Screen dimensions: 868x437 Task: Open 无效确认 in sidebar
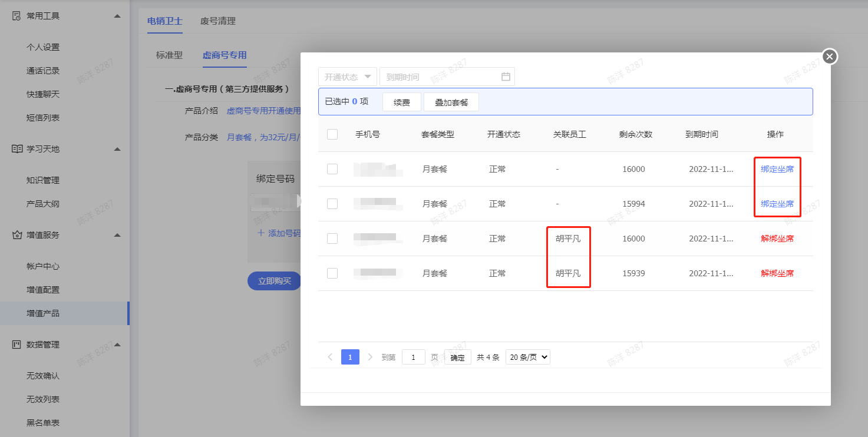click(x=43, y=376)
